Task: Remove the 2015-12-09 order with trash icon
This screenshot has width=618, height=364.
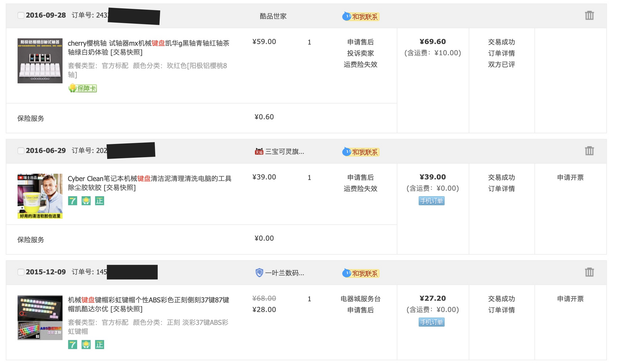Action: click(589, 272)
